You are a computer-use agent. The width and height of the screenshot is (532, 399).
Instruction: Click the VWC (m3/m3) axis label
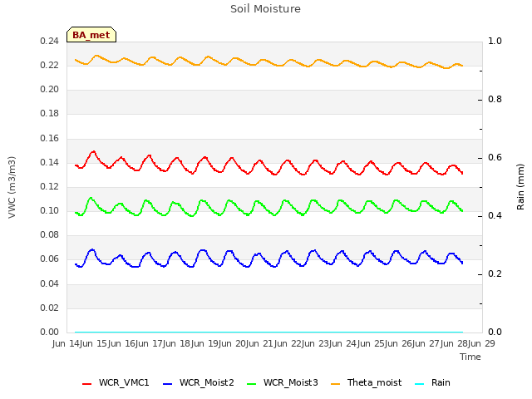pyautogui.click(x=12, y=187)
